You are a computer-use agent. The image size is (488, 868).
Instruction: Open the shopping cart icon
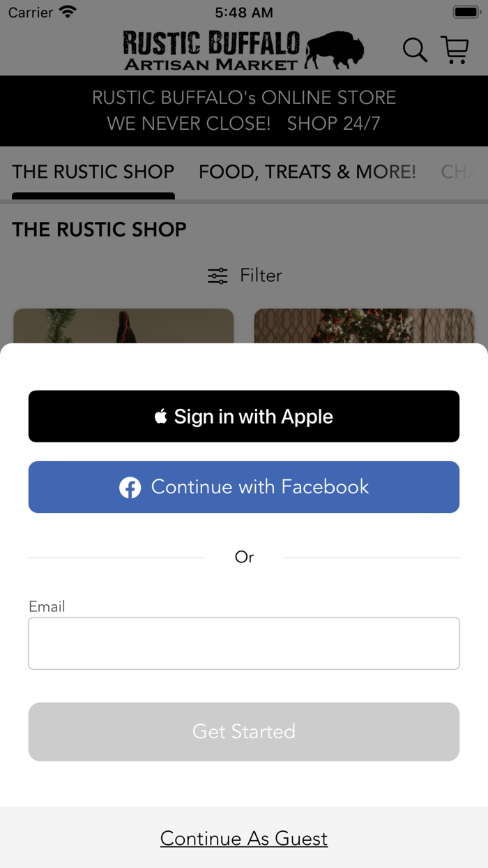[x=455, y=50]
